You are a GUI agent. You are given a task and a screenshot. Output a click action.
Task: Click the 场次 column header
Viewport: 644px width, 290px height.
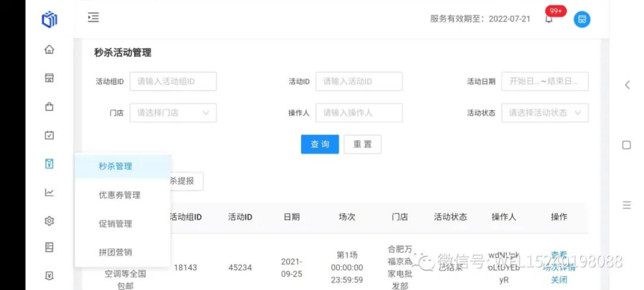click(347, 217)
